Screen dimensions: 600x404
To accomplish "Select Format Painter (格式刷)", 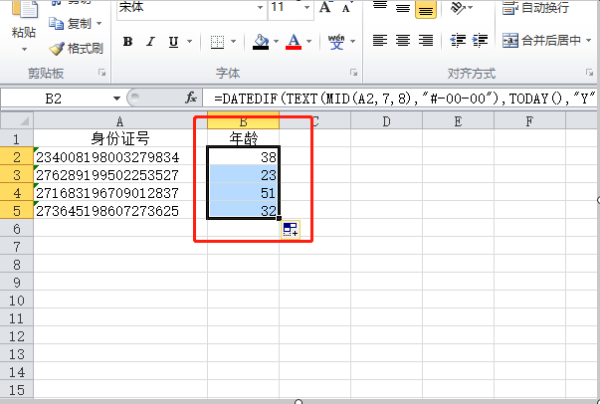I will [76, 49].
